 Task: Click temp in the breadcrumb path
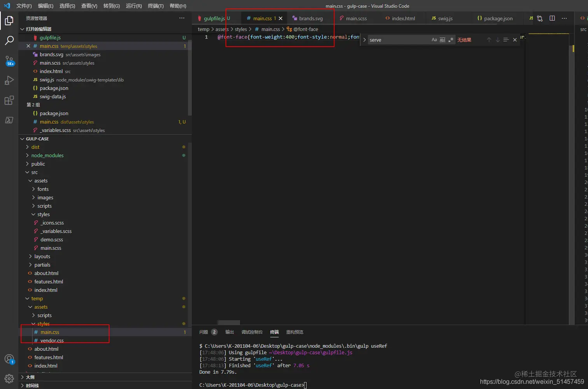tap(203, 29)
